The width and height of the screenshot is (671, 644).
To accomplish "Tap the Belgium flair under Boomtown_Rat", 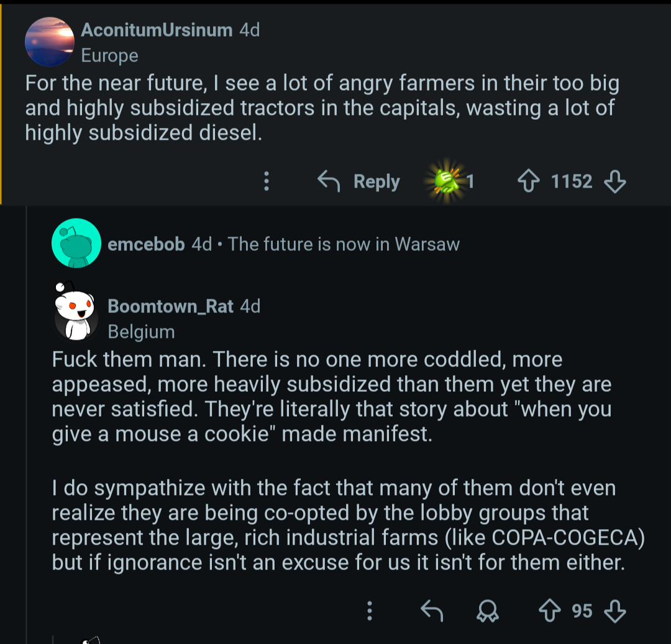I will (x=141, y=332).
